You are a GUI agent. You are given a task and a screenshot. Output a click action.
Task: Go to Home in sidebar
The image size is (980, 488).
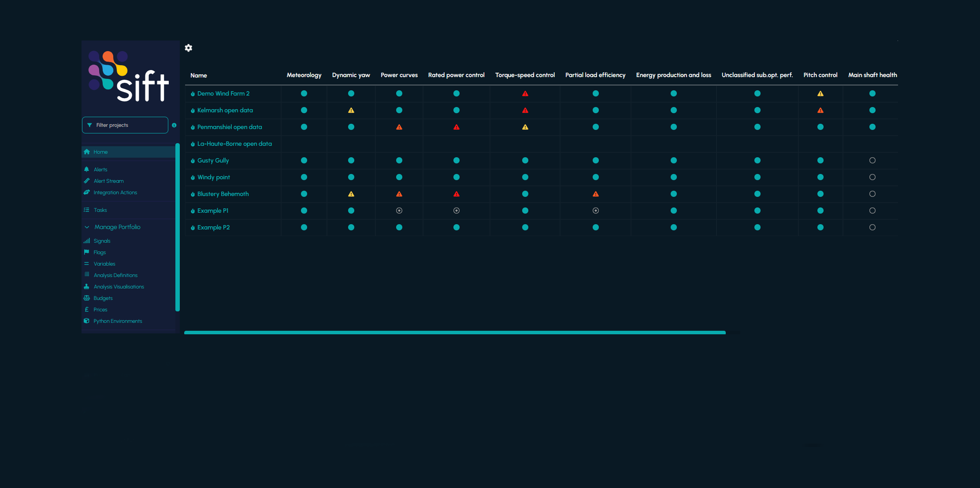100,152
